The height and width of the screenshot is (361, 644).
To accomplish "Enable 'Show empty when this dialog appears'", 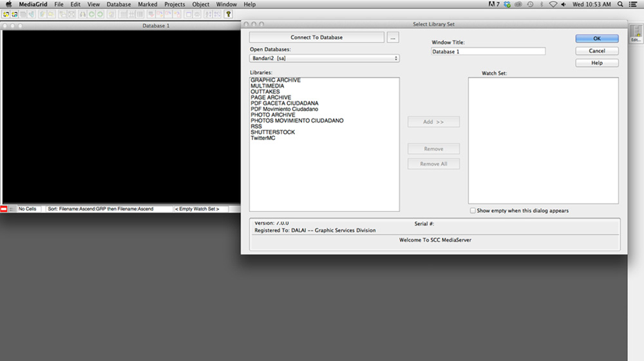I will [x=473, y=211].
